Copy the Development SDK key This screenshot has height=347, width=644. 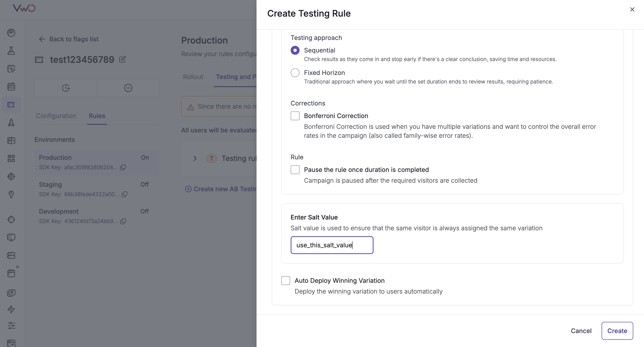[x=123, y=221]
